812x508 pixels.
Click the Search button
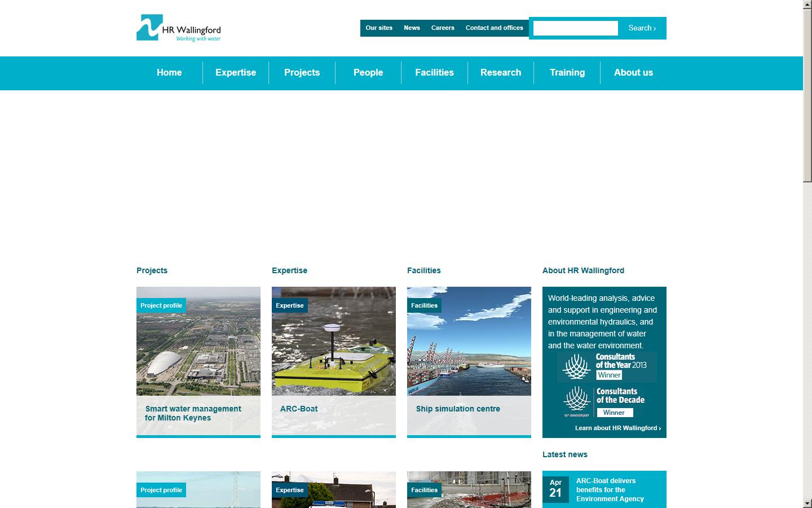641,28
